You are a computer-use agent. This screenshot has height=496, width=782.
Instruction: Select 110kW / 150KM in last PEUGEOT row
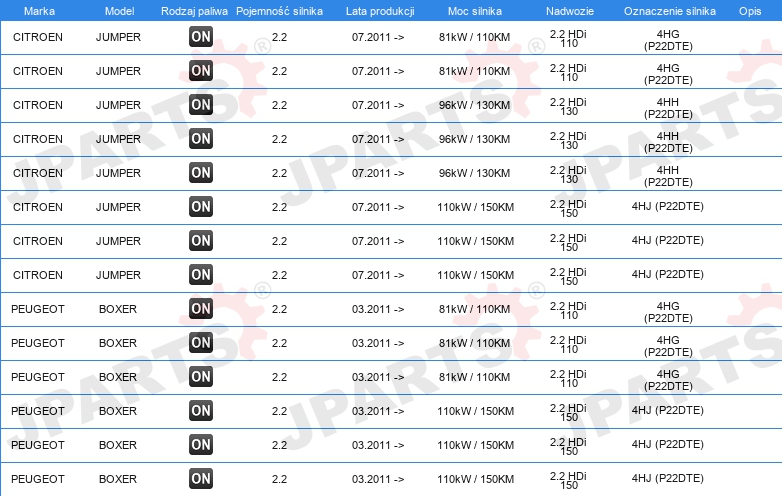pyautogui.click(x=475, y=479)
